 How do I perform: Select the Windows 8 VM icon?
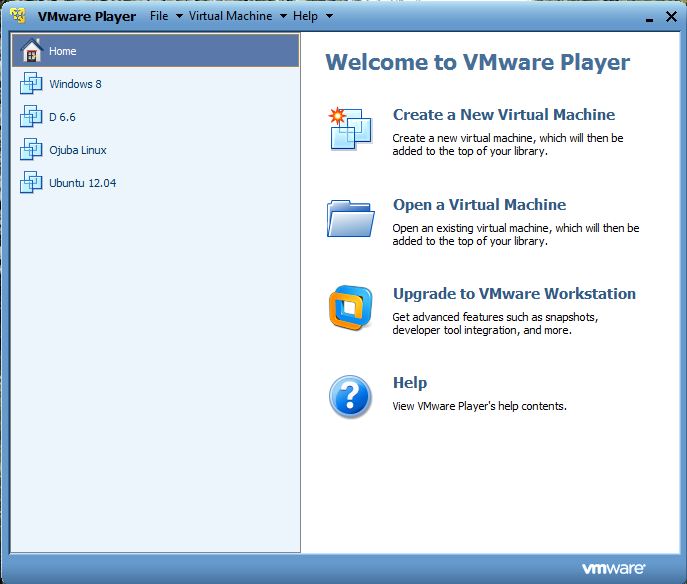point(31,83)
